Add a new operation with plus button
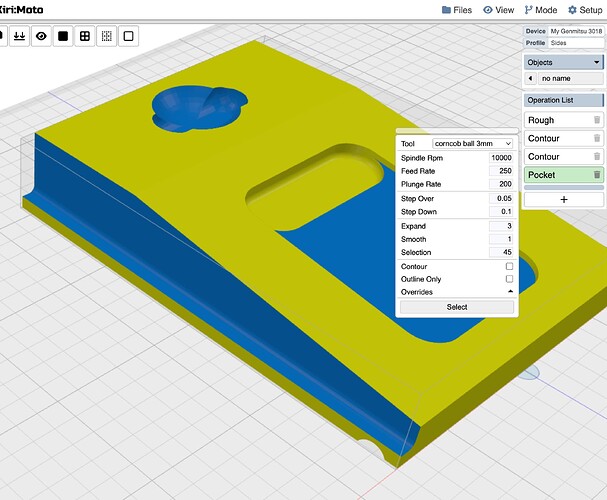 tap(563, 200)
